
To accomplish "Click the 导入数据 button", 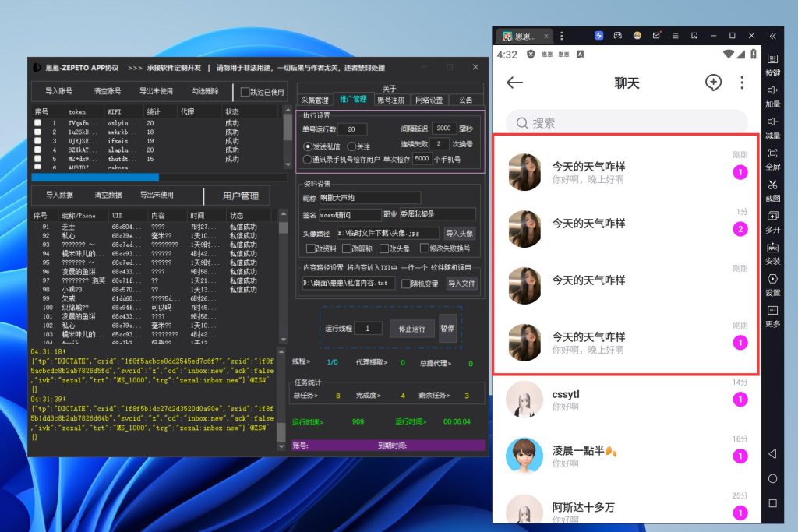I will point(59,195).
